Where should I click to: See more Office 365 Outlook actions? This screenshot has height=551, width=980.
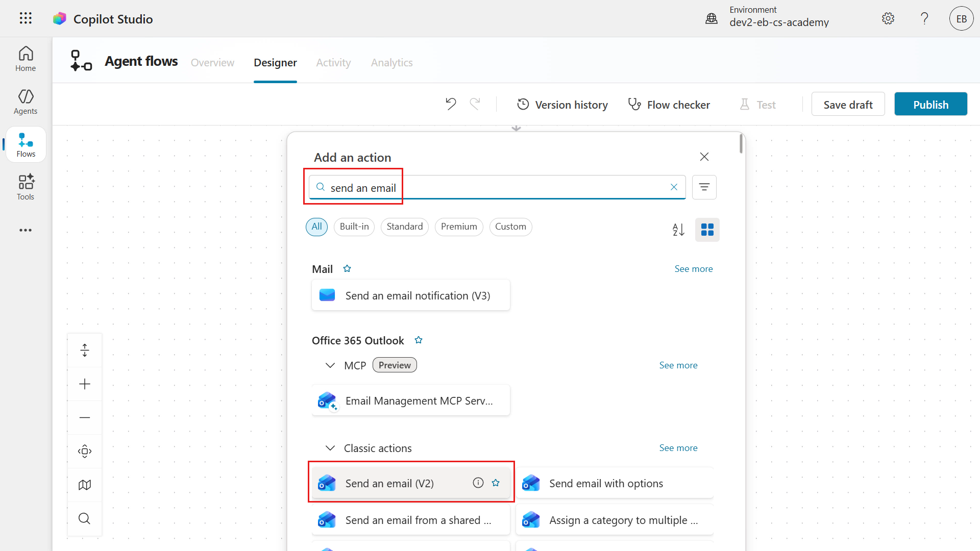pyautogui.click(x=678, y=365)
